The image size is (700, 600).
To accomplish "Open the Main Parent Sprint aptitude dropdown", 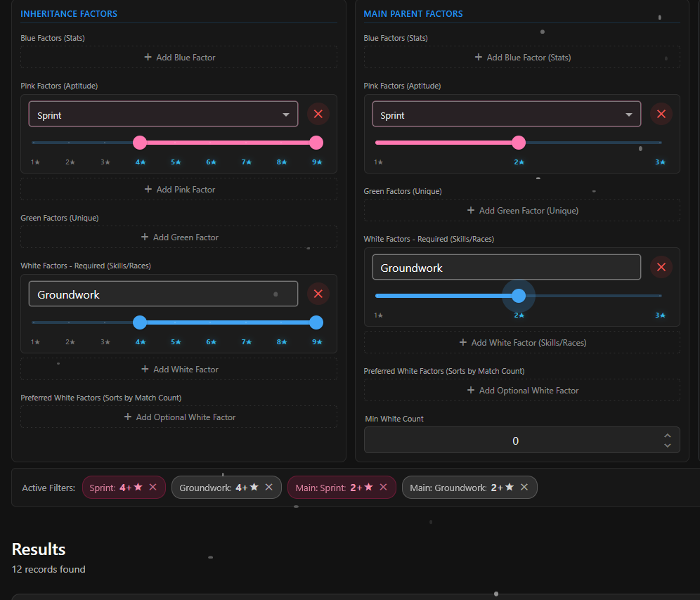I will click(506, 114).
